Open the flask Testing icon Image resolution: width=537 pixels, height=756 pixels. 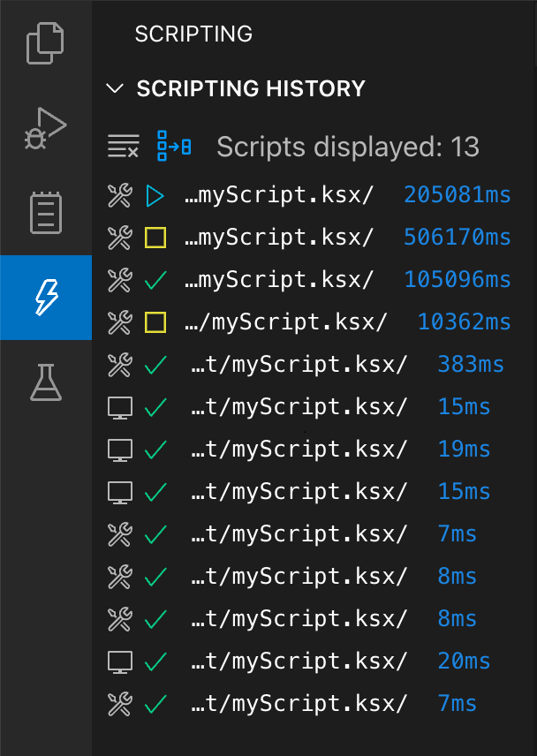(x=46, y=382)
